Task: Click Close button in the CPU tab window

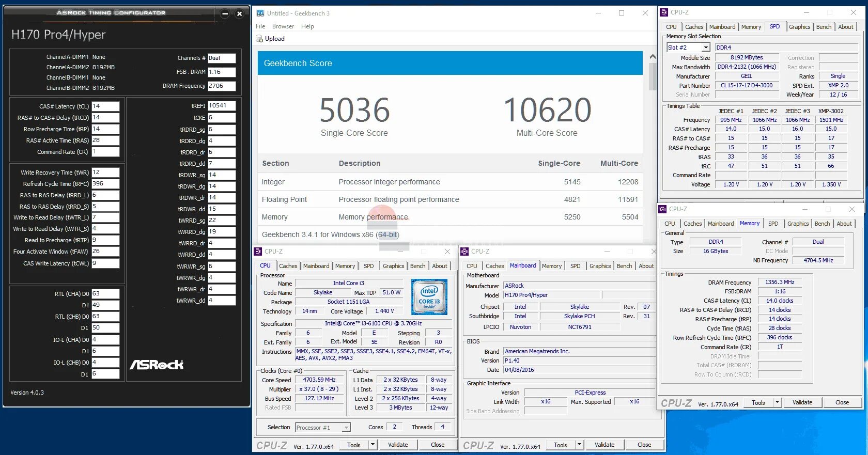Action: pos(438,445)
